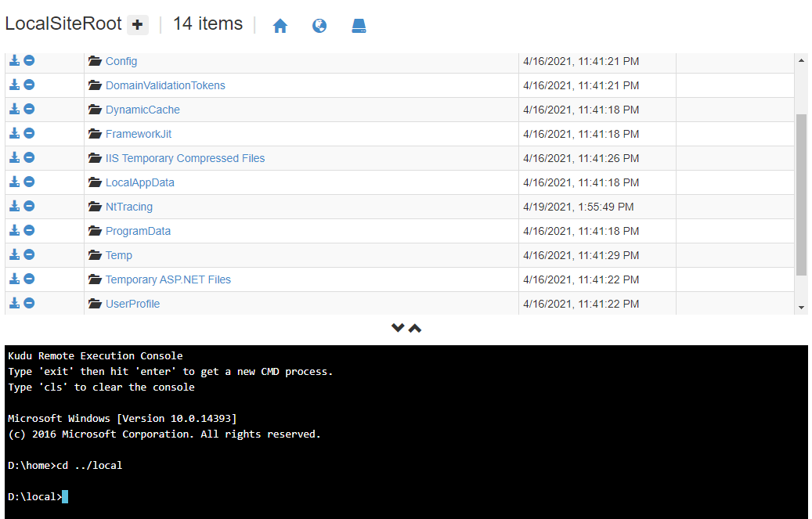812x519 pixels.
Task: Download the Config folder
Action: point(14,60)
